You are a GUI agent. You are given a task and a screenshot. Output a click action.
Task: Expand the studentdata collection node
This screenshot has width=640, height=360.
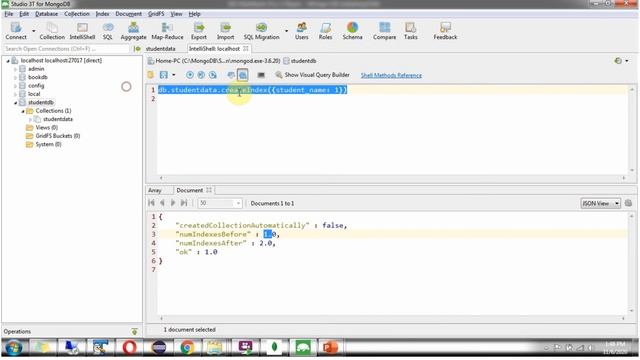click(x=30, y=119)
